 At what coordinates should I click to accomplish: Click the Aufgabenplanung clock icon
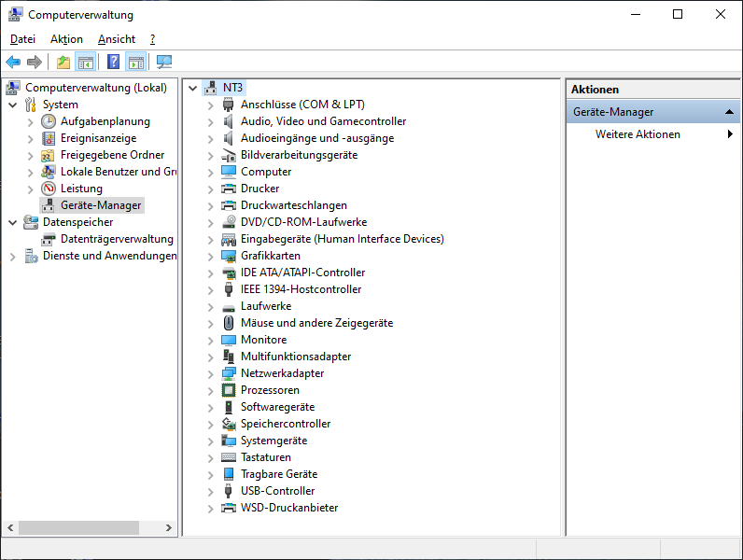(x=49, y=121)
